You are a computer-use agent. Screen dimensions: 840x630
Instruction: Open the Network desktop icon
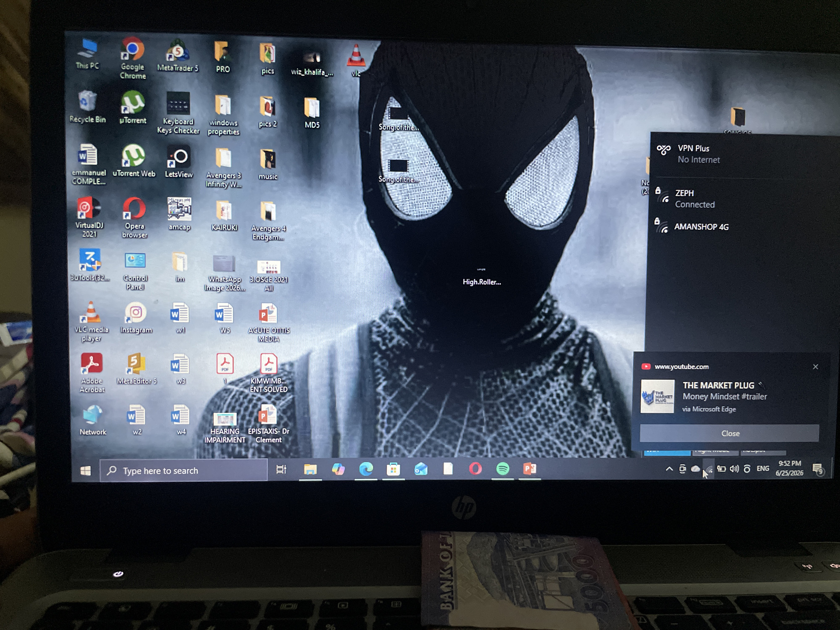93,420
